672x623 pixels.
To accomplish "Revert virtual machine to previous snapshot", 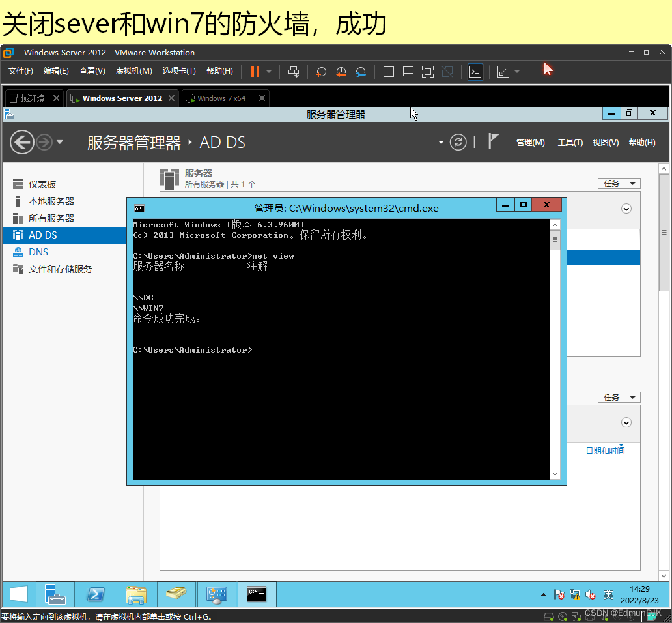I will click(x=341, y=72).
